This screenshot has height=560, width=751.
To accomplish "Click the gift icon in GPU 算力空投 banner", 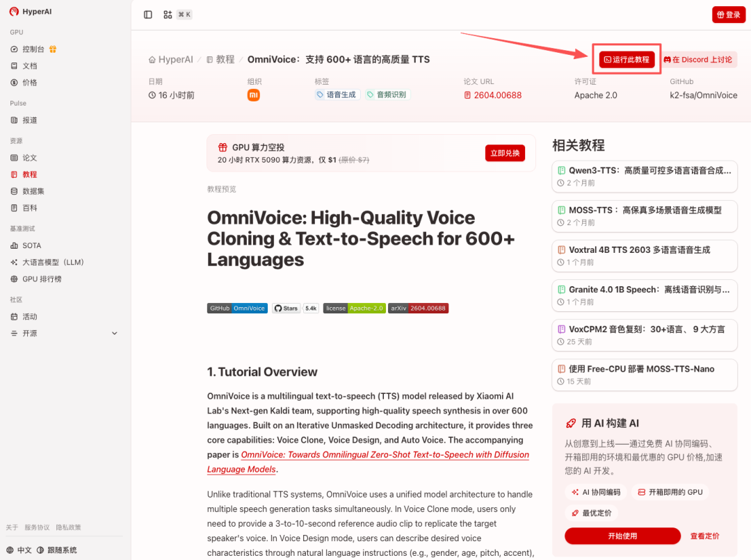I will click(223, 147).
